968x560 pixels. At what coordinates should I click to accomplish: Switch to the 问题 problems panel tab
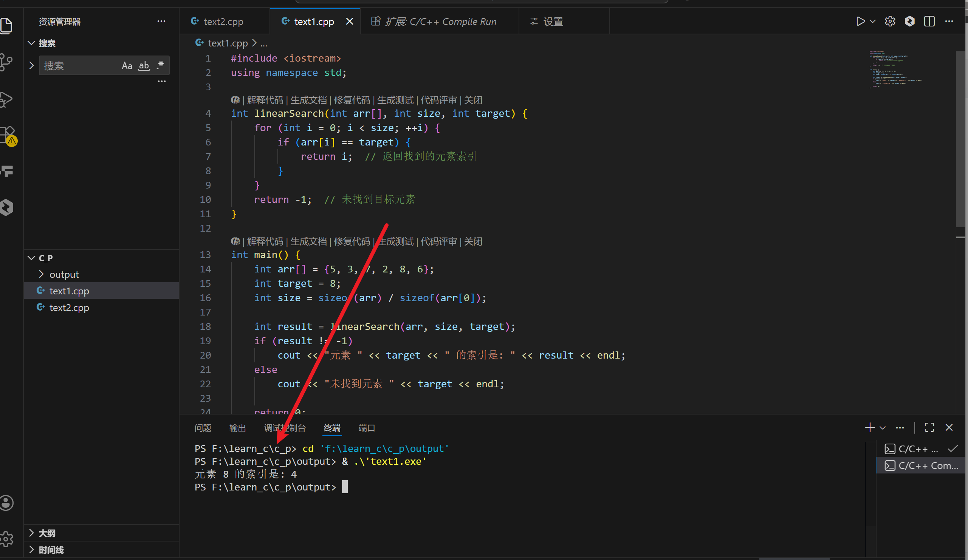(x=203, y=428)
